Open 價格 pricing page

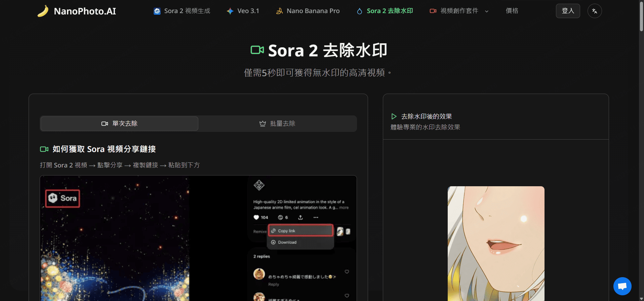(512, 11)
